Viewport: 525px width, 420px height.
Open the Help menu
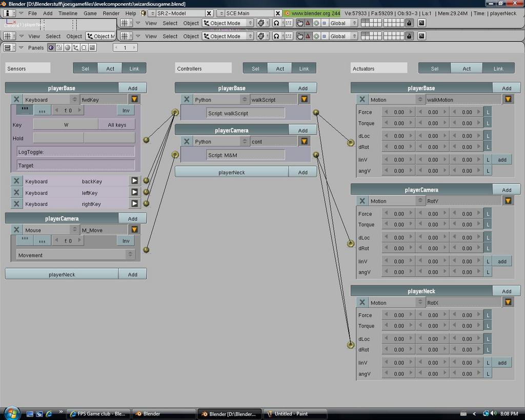[131, 13]
